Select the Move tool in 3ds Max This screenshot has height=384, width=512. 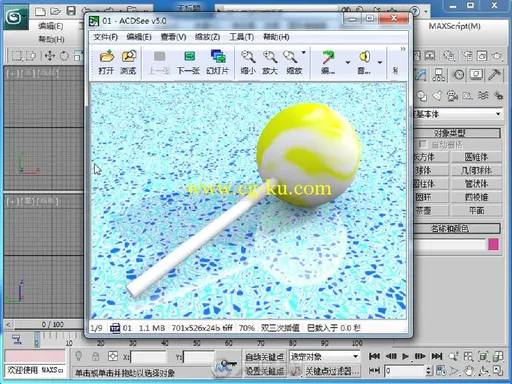point(50,55)
